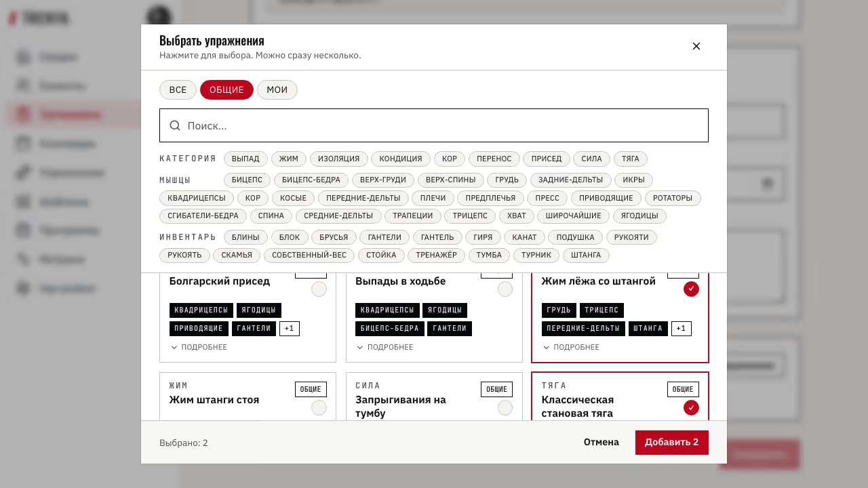Filter muscles by ХВАТ chip
Screen dimensions: 868x488
tap(517, 216)
